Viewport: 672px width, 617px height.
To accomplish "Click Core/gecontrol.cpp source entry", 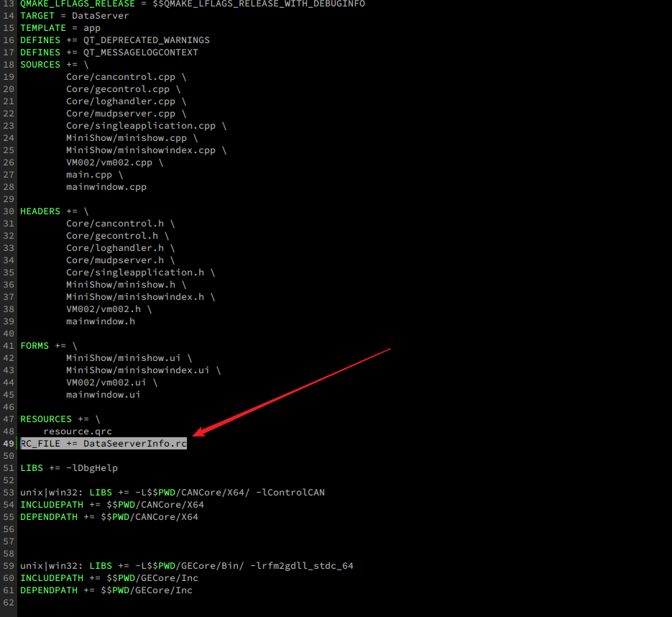I will [124, 89].
